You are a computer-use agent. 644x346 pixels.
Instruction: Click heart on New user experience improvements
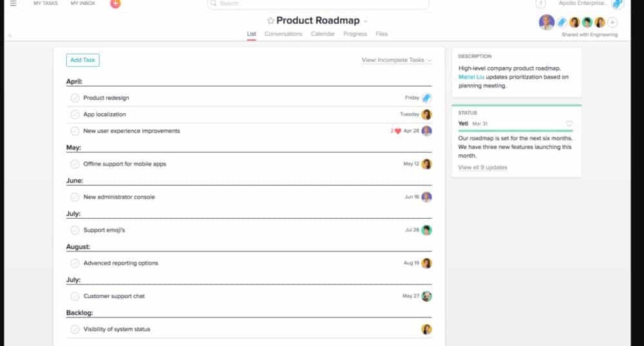[397, 131]
